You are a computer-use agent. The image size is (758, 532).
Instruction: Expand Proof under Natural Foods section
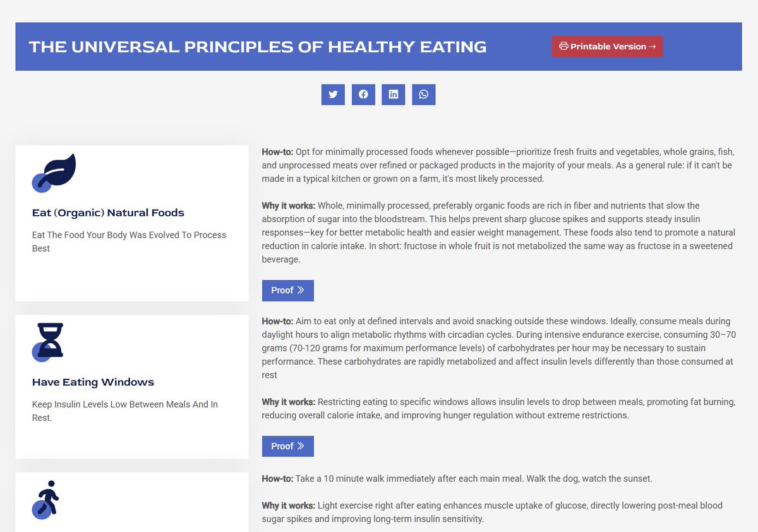tap(287, 290)
